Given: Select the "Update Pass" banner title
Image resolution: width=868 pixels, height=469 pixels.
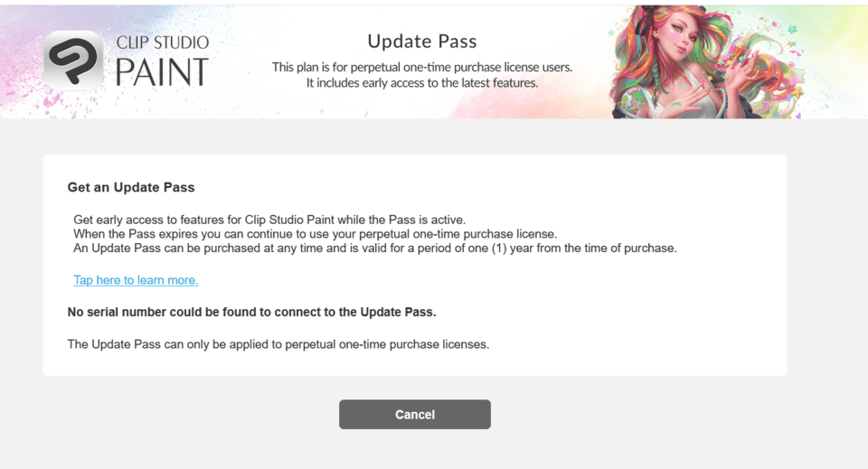Looking at the screenshot, I should (421, 42).
